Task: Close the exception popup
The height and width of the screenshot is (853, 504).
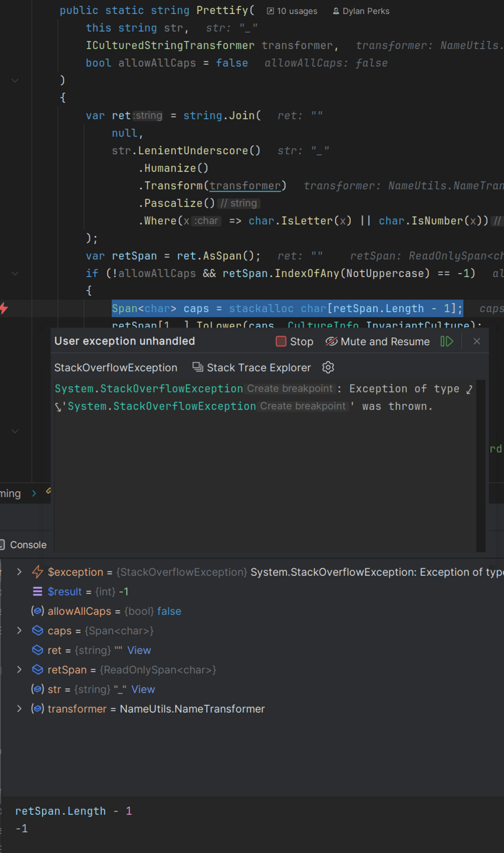Action: tap(477, 341)
